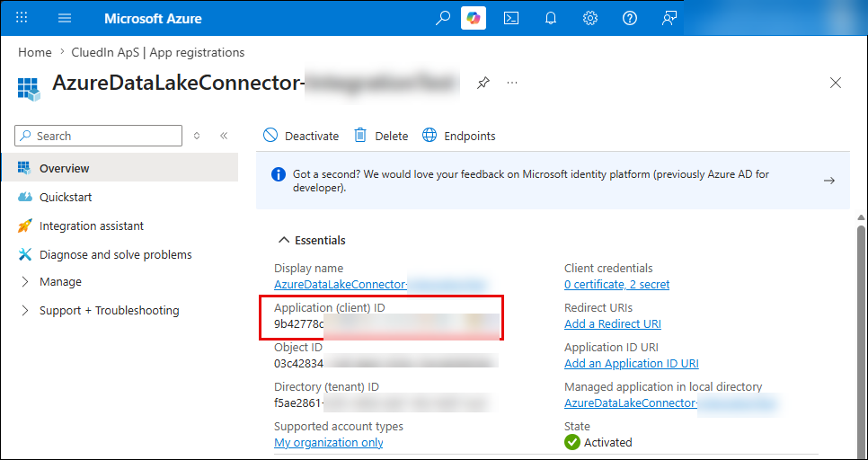This screenshot has height=460, width=868.
Task: Click the CluedIn ApS App registrations breadcrumb
Action: click(x=158, y=53)
